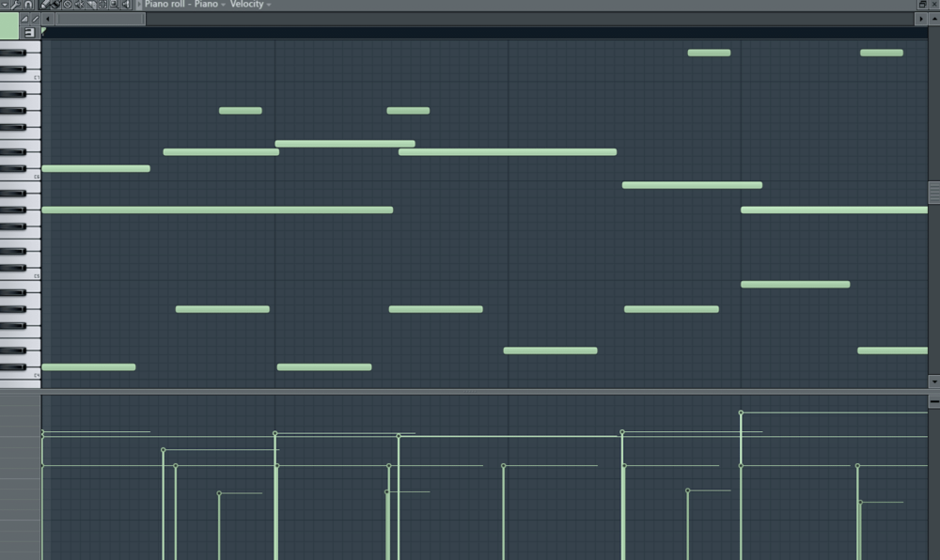
Task: Select the Pencil draw tool
Action: (x=44, y=5)
